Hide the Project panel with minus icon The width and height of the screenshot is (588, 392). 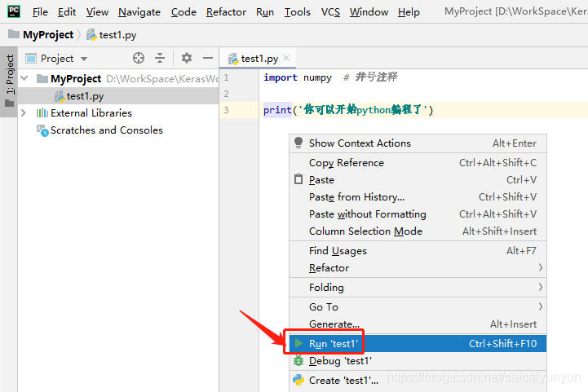tap(208, 58)
